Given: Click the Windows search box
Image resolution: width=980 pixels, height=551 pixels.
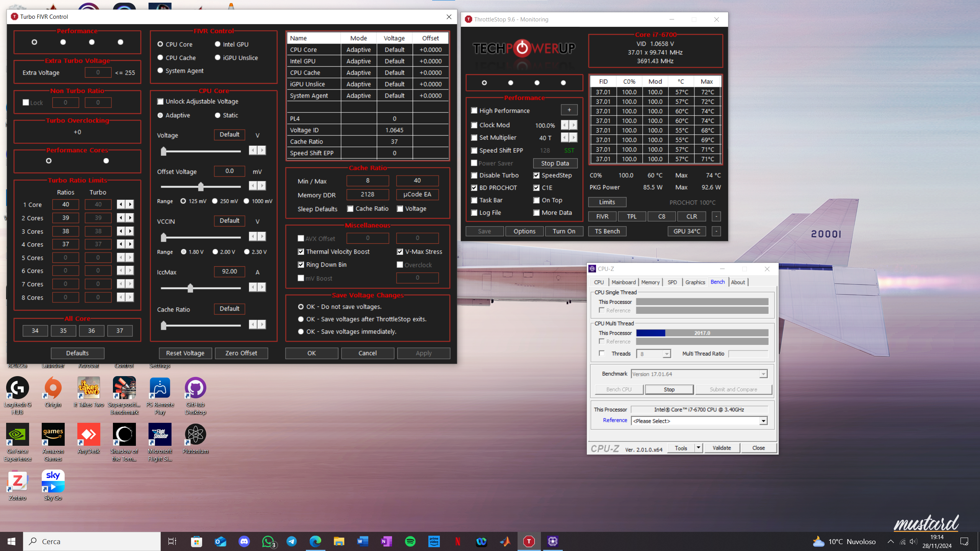Looking at the screenshot, I should [x=92, y=541].
